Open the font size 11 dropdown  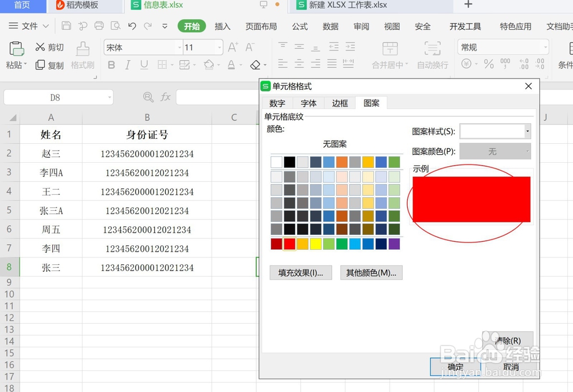(x=219, y=48)
